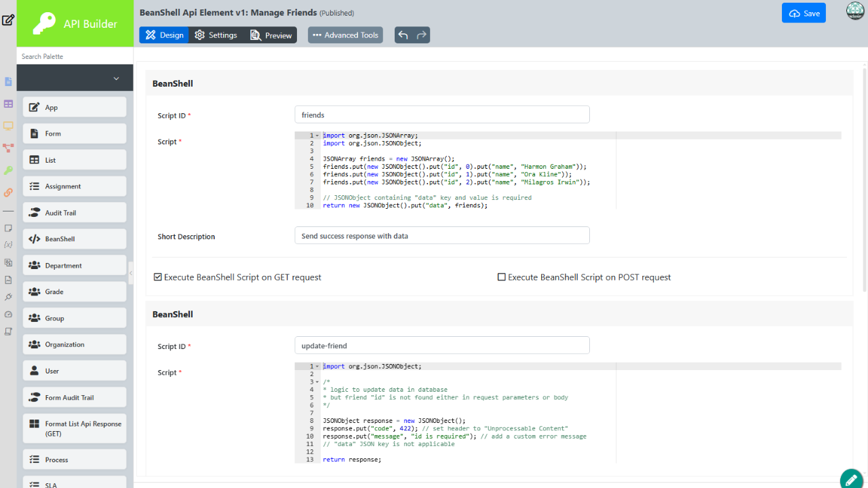The image size is (868, 488).
Task: Switch to the Settings tab
Action: click(x=216, y=35)
